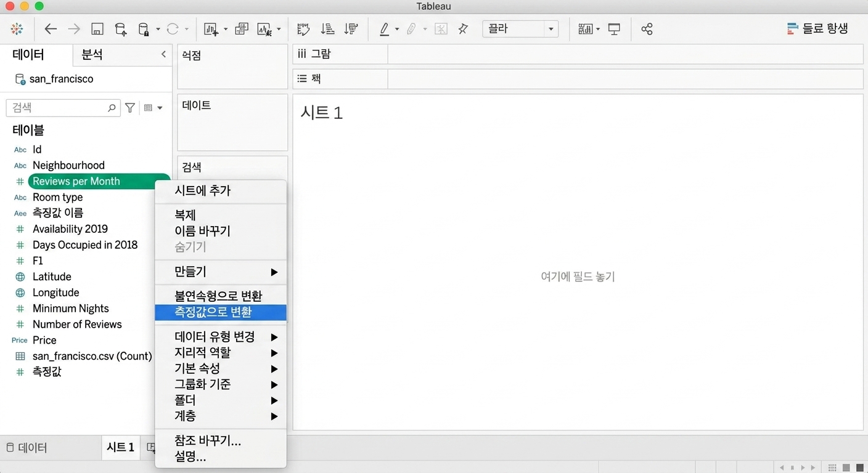Click the sort descending icon
Screen dimensions: 868x473
tap(351, 29)
